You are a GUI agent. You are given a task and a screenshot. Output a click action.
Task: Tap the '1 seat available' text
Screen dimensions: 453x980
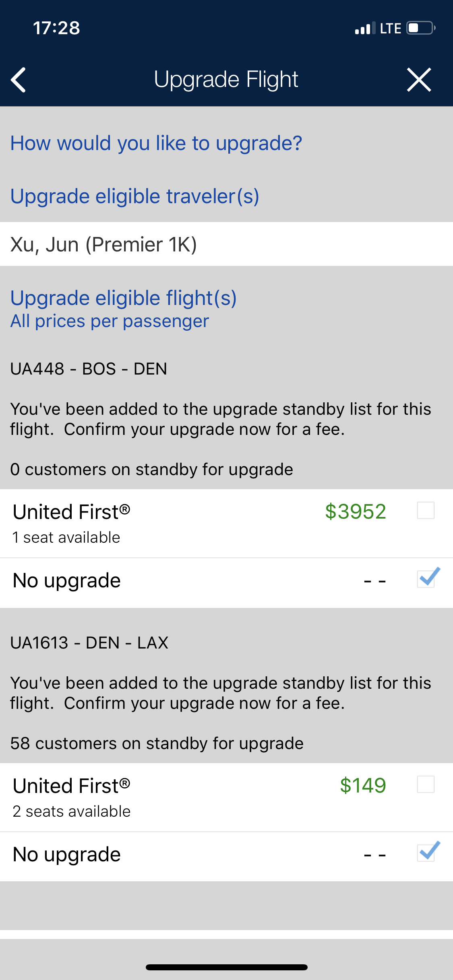66,537
